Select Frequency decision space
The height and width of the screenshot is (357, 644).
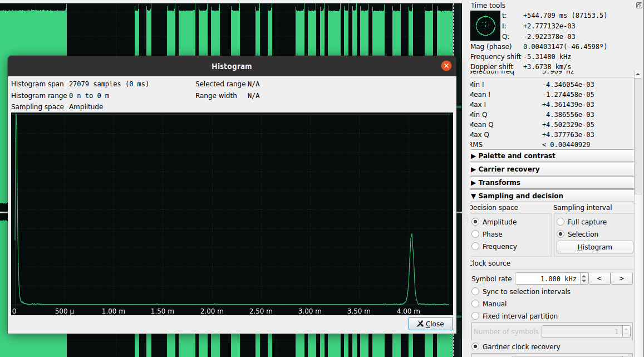pyautogui.click(x=475, y=247)
